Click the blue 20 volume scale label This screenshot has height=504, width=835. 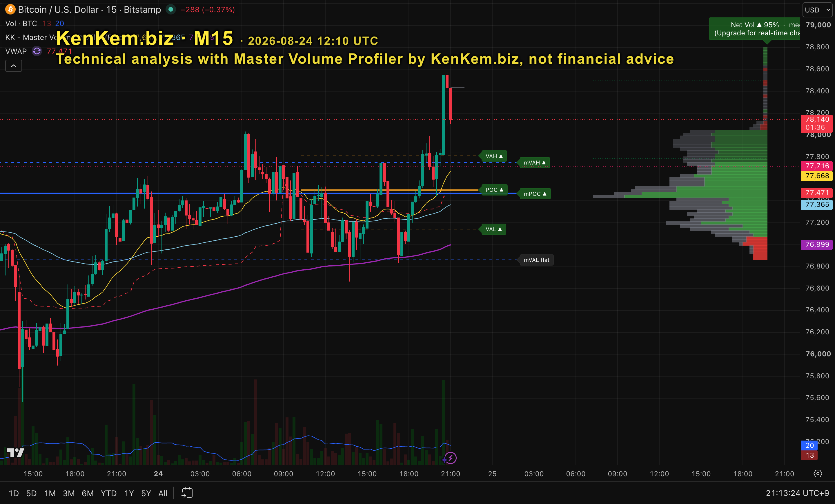click(809, 445)
